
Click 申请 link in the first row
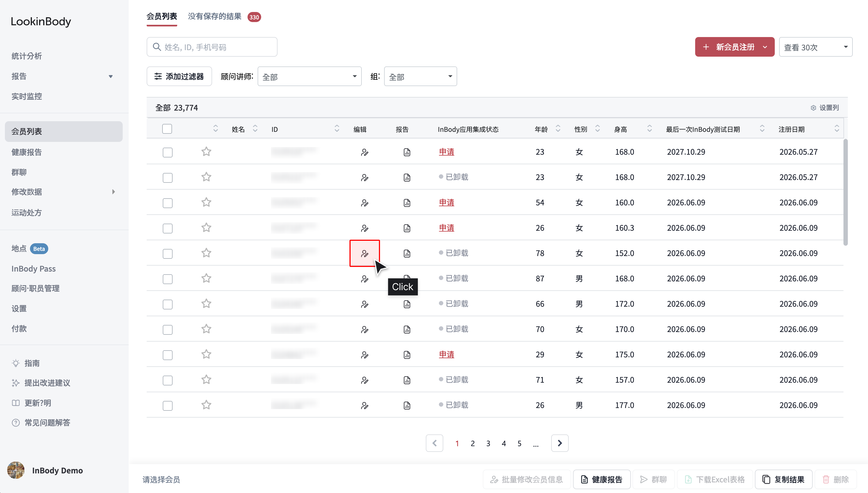tap(446, 152)
